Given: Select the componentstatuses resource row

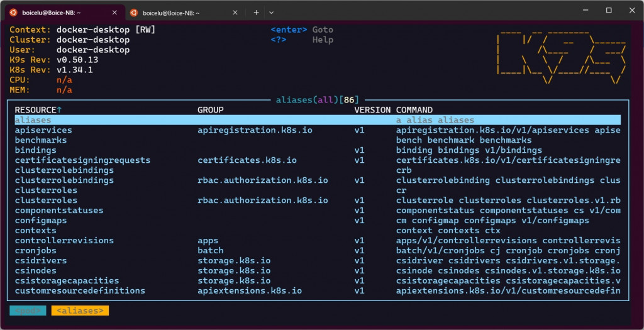Looking at the screenshot, I should tap(318, 211).
